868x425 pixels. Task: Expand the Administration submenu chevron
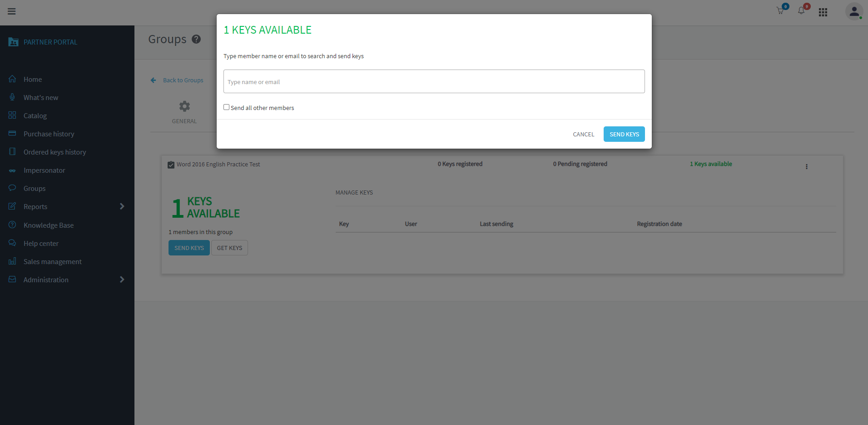coord(122,280)
